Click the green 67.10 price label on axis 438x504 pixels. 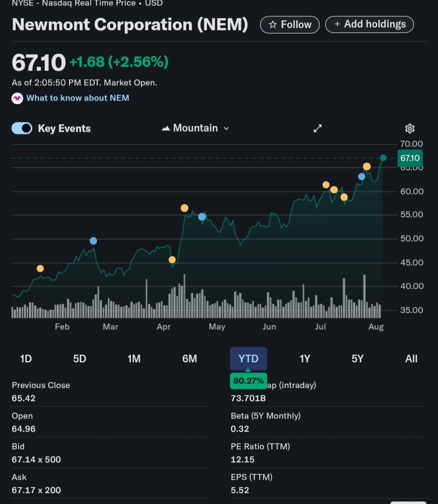click(410, 158)
